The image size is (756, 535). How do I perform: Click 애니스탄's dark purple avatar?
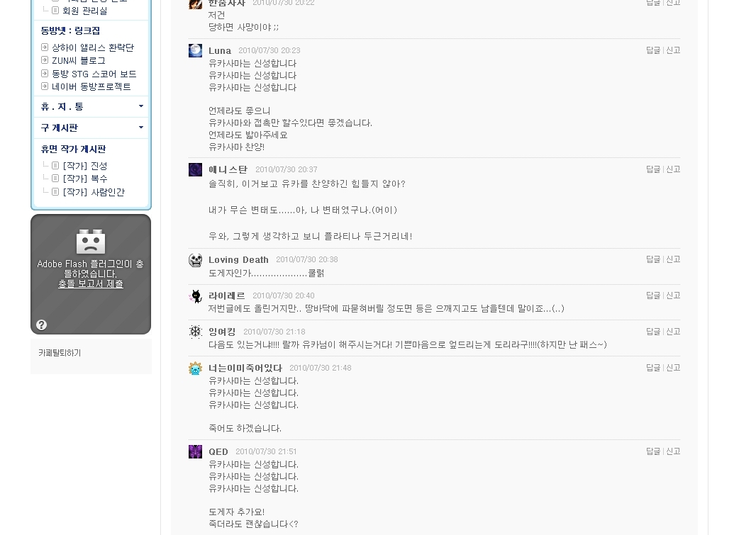195,169
